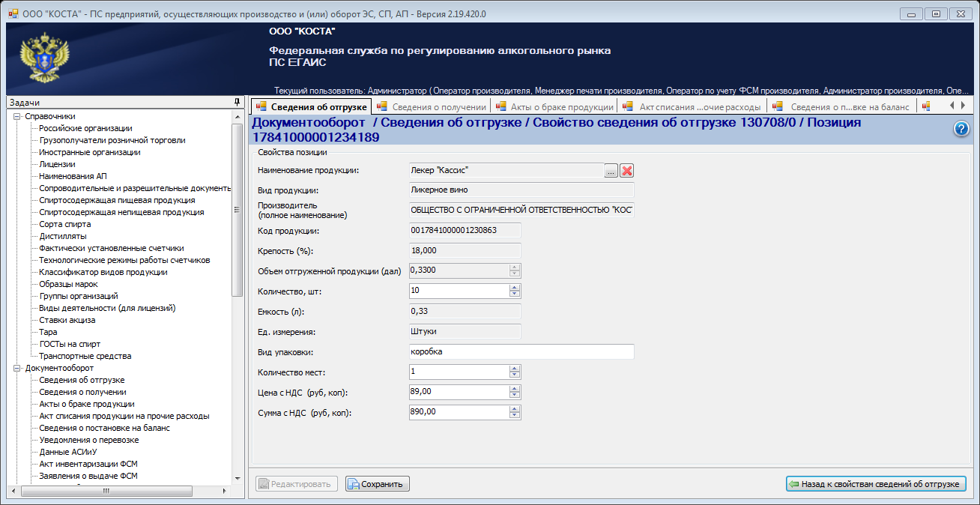Select Группы организаций tree item

[x=79, y=296]
